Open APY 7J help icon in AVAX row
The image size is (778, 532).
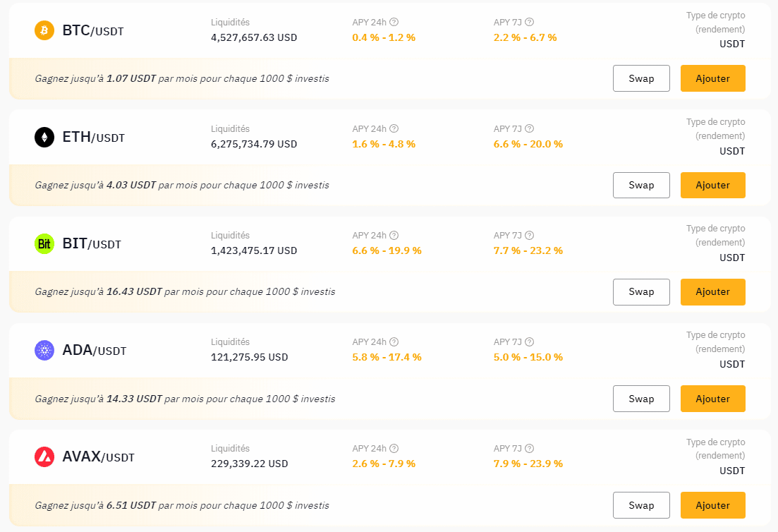click(530, 448)
